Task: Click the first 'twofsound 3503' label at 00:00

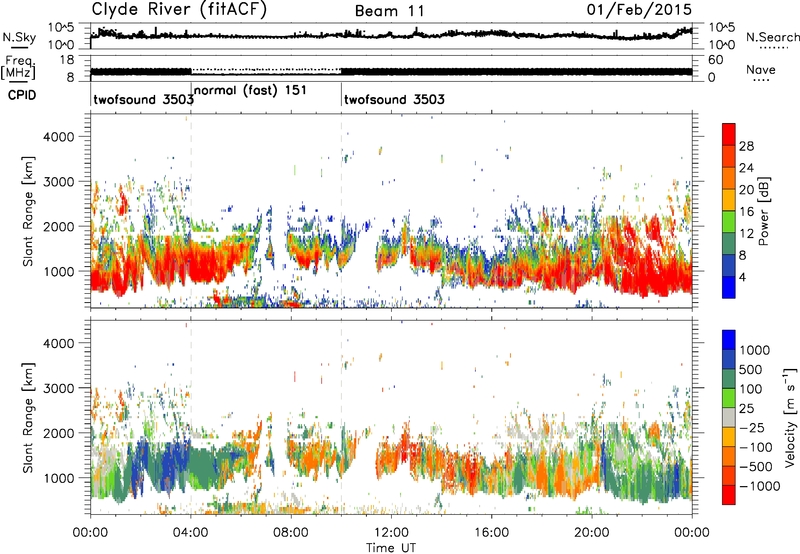Action: pyautogui.click(x=143, y=99)
